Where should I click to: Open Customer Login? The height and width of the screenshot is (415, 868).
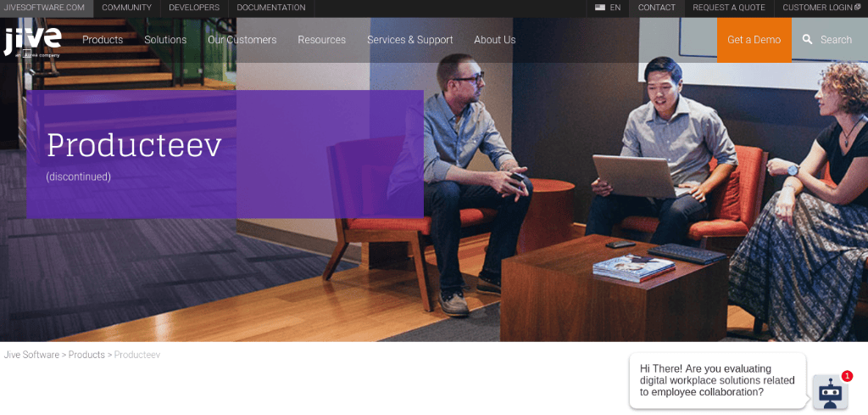(821, 8)
